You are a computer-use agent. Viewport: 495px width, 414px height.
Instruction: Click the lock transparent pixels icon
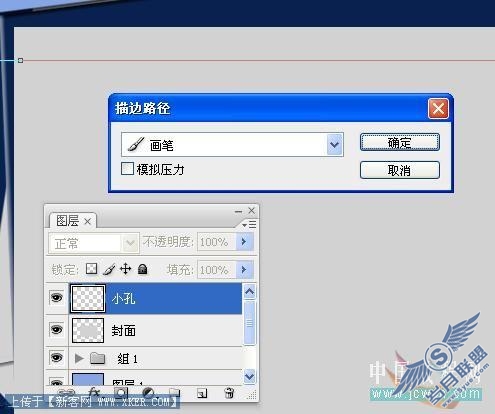coord(91,269)
